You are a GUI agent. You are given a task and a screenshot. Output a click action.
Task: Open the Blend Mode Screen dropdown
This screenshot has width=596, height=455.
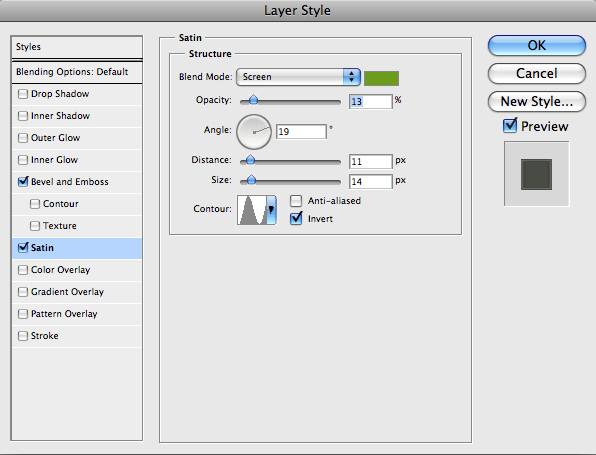coord(298,77)
